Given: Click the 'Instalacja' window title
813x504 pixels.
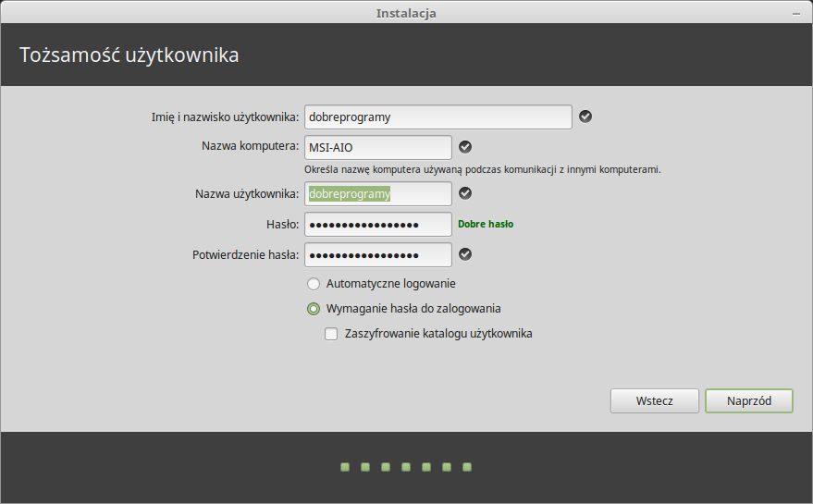Looking at the screenshot, I should 406,14.
